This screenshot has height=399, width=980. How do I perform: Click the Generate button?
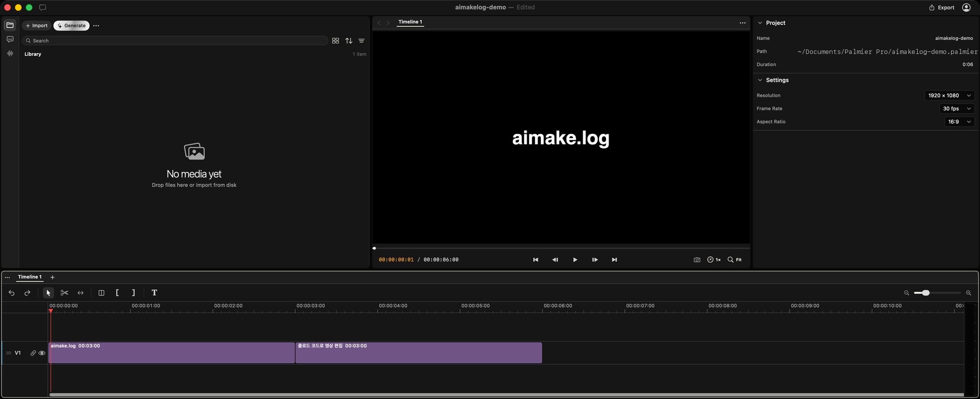[x=72, y=25]
